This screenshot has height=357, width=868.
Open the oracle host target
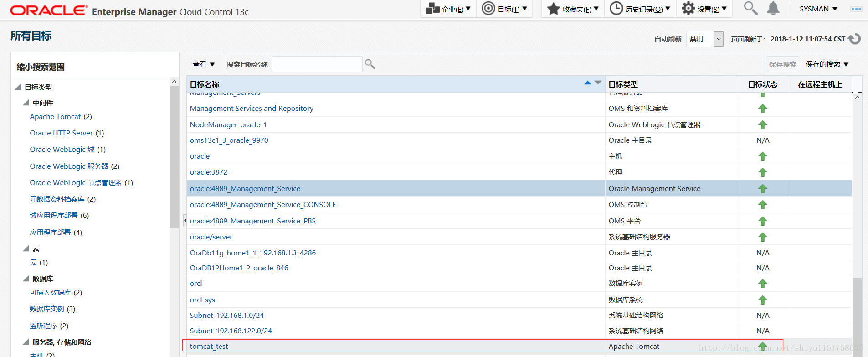[200, 156]
